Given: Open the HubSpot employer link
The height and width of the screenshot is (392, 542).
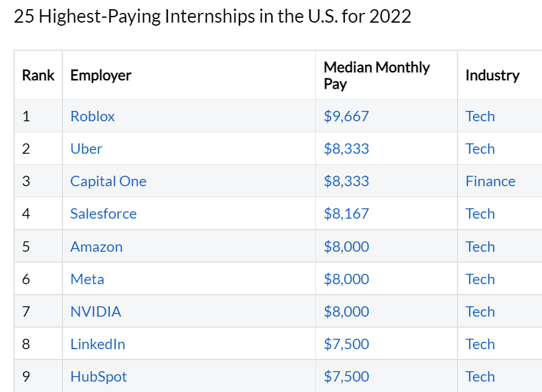Looking at the screenshot, I should tap(99, 377).
